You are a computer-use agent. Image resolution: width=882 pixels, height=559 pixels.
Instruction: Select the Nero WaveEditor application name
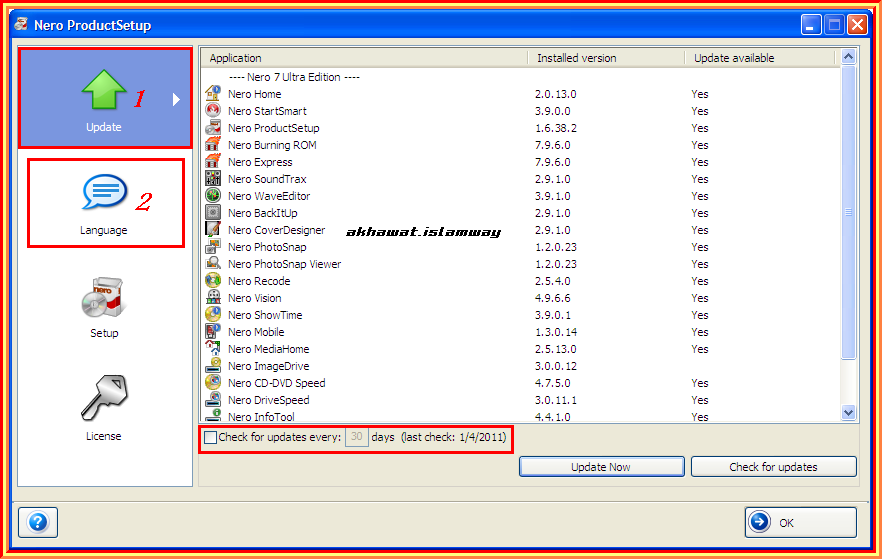(269, 196)
